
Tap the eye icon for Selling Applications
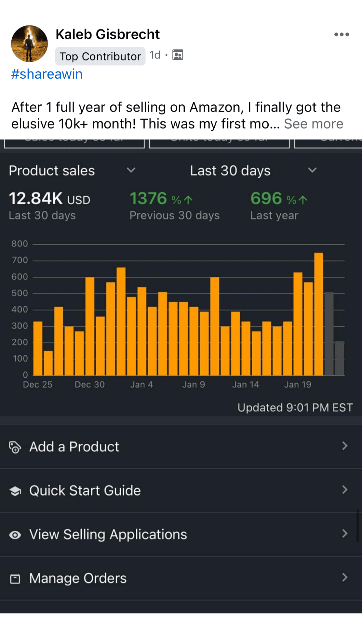pos(15,535)
